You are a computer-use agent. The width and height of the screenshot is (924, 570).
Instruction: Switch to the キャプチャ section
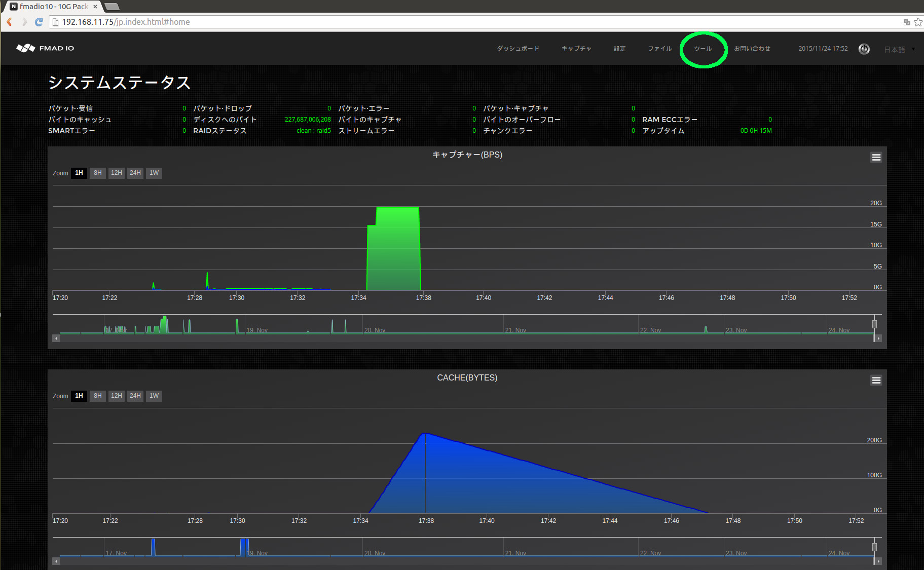click(576, 48)
